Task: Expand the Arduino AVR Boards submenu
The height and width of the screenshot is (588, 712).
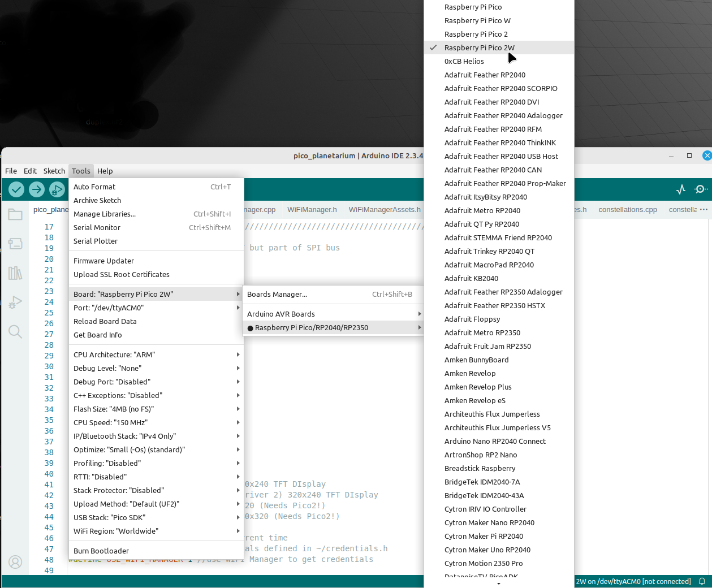Action: coord(333,314)
